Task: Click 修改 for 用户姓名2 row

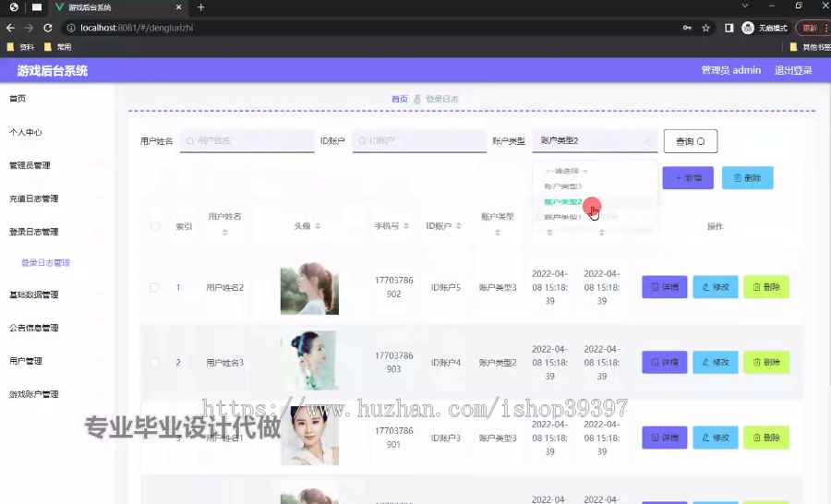Action: point(716,287)
